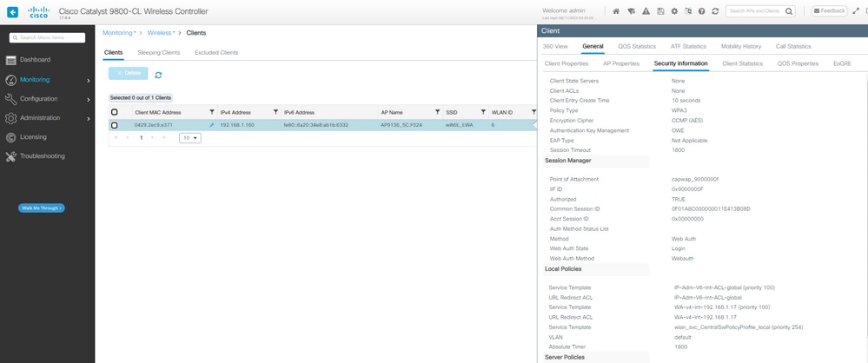Open preferences gear icon in top bar
Screen dimensions: 868x363
tap(674, 11)
